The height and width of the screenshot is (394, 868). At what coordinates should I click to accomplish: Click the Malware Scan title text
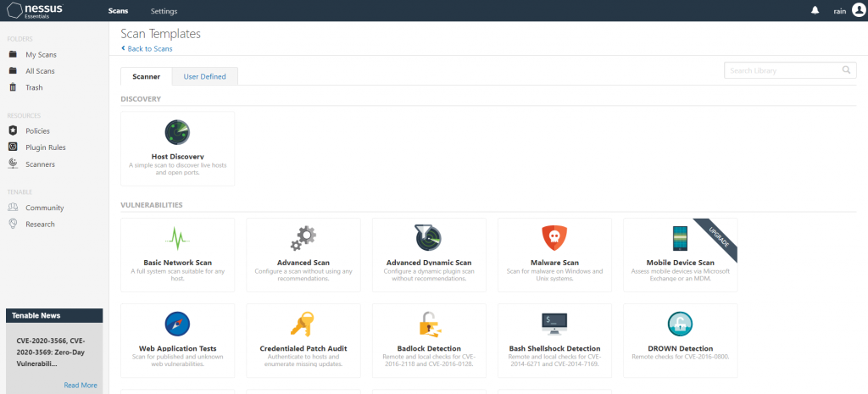point(554,263)
